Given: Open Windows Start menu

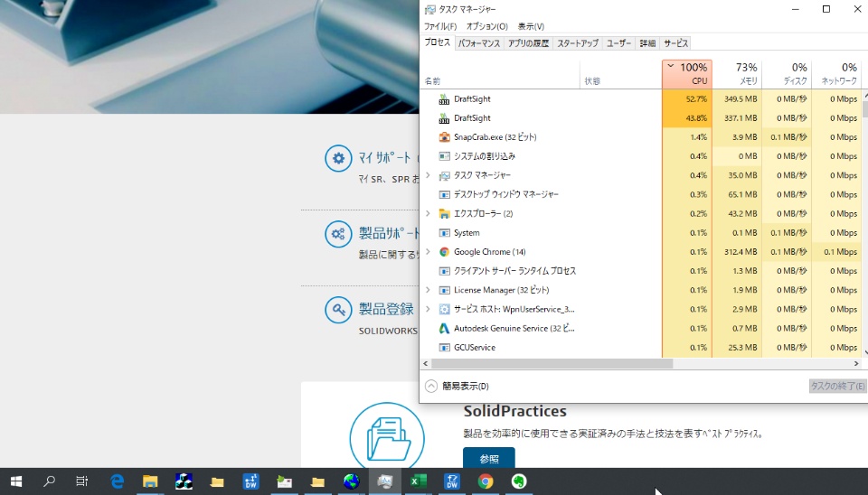Looking at the screenshot, I should pos(16,481).
